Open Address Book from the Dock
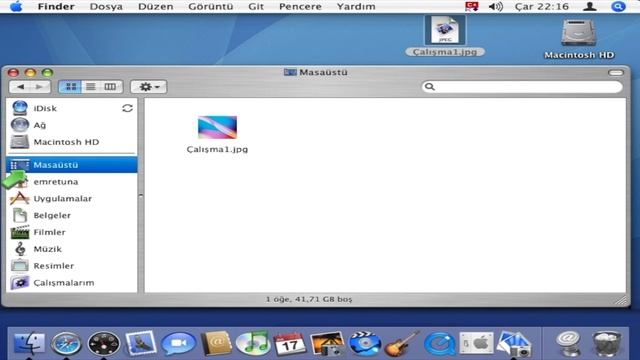This screenshot has height=360, width=640. click(x=216, y=343)
